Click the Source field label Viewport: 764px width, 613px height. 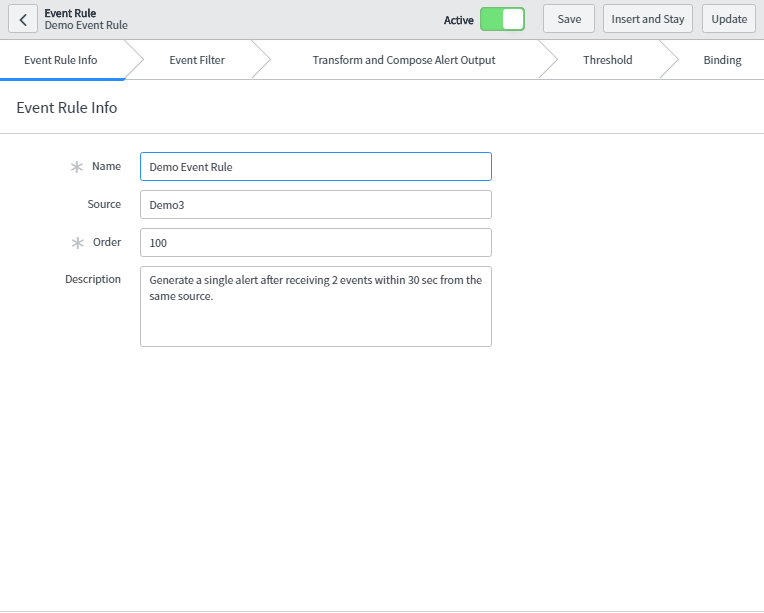pos(104,204)
